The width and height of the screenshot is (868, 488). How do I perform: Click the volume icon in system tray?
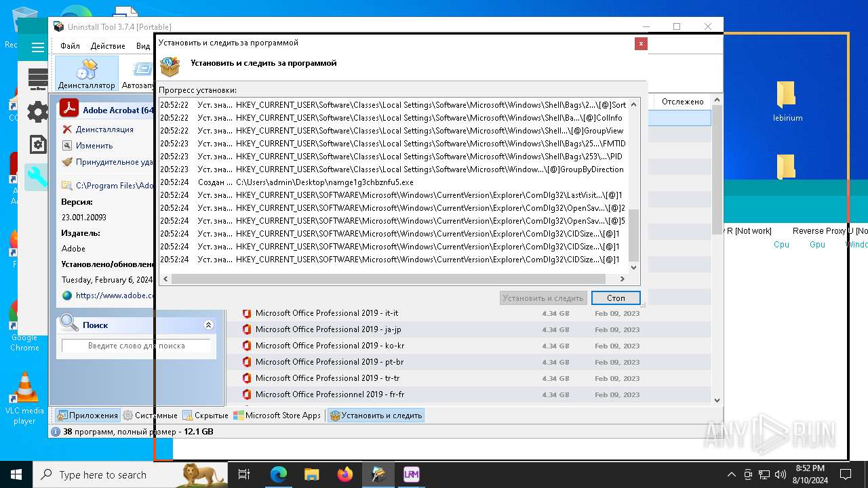[x=780, y=474]
